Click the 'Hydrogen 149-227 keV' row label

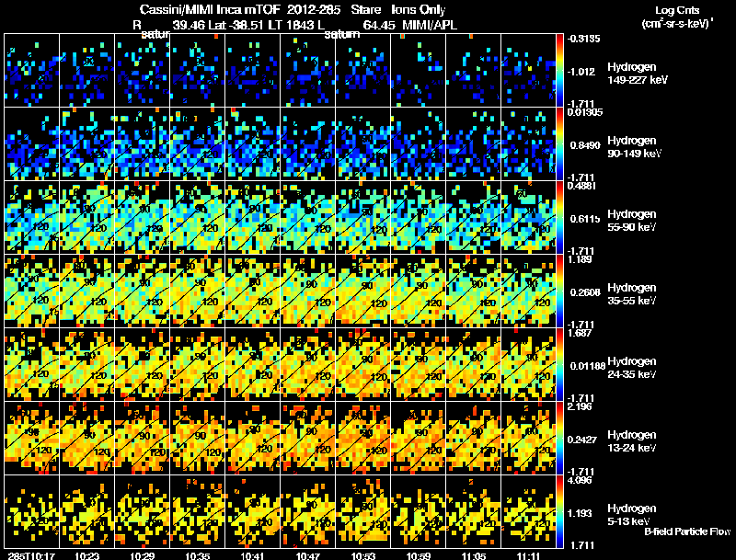click(x=637, y=74)
